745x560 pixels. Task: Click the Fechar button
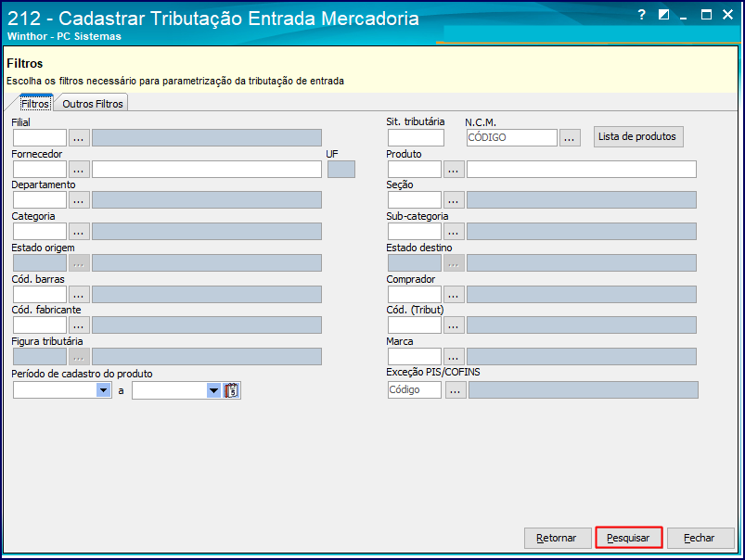[x=700, y=538]
